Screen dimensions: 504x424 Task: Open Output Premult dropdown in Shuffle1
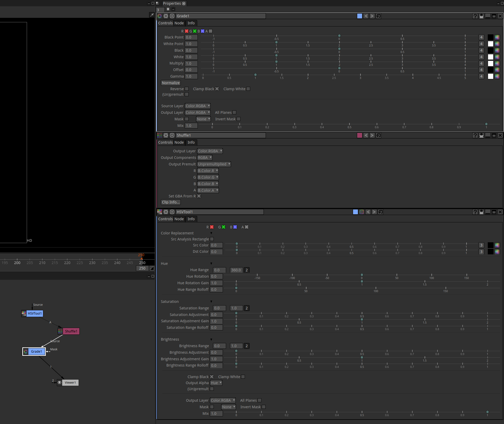(x=214, y=164)
